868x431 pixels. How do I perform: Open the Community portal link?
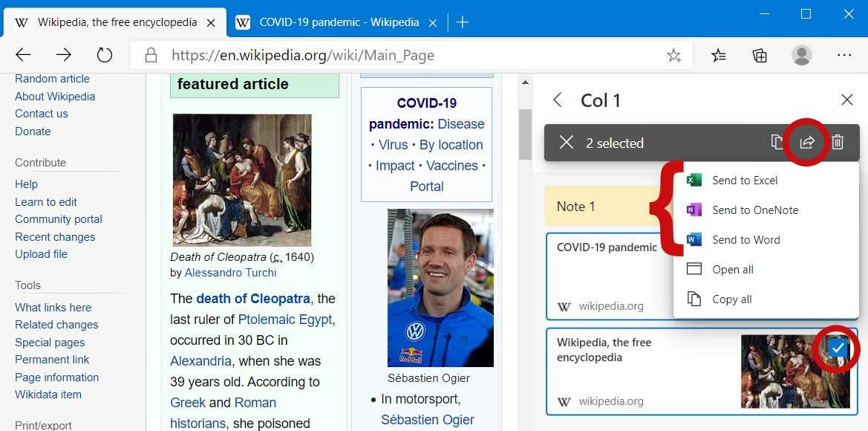click(59, 219)
